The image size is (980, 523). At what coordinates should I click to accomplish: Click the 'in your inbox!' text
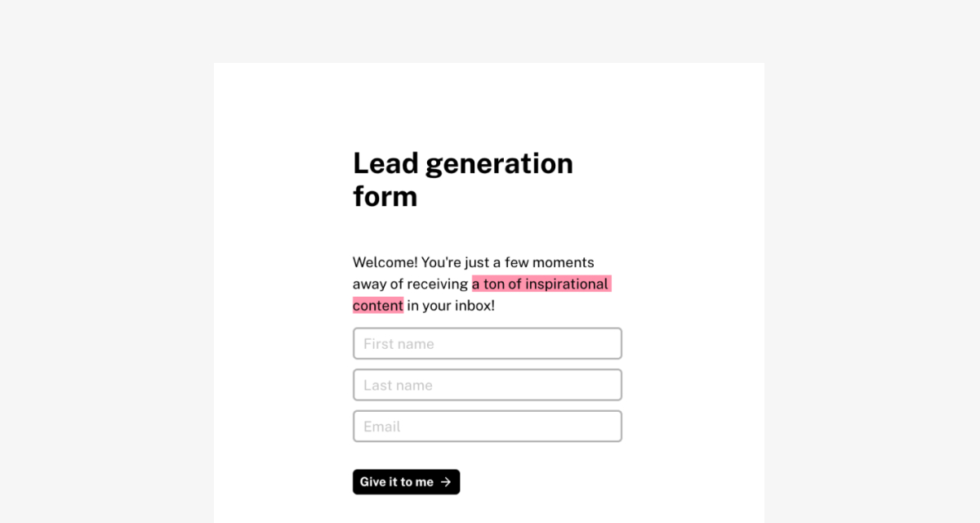[451, 306]
